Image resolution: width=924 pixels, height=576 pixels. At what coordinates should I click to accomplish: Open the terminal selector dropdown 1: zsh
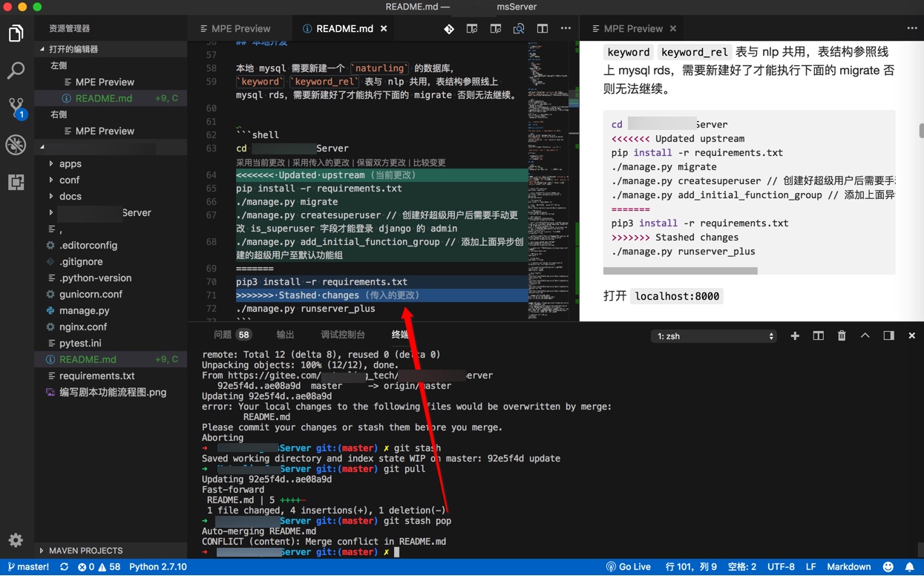click(714, 336)
